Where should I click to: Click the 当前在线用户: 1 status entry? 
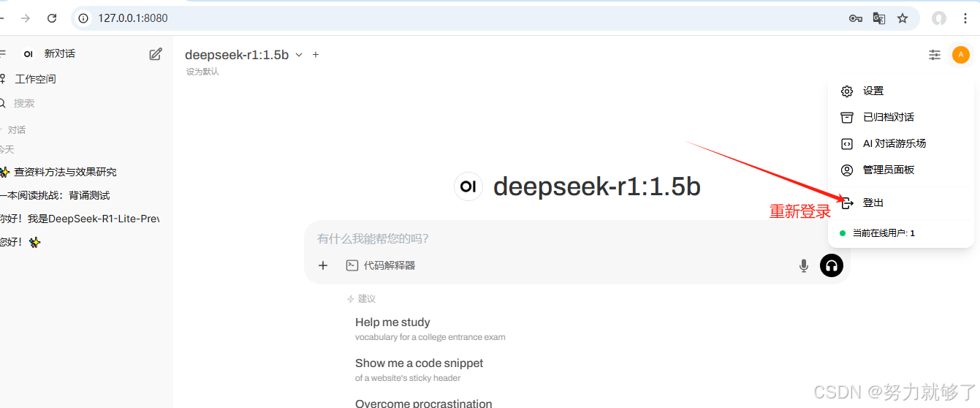900,233
